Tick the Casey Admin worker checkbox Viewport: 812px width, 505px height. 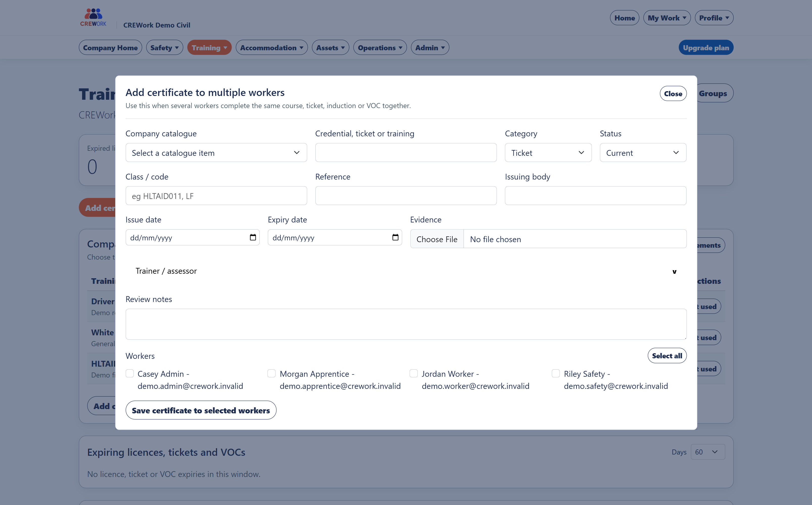pos(130,373)
